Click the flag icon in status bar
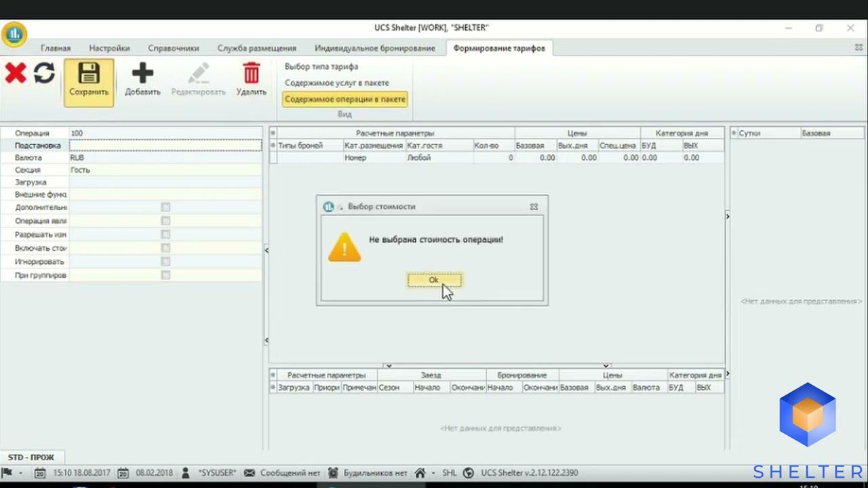The width and height of the screenshot is (868, 488). tap(7, 472)
